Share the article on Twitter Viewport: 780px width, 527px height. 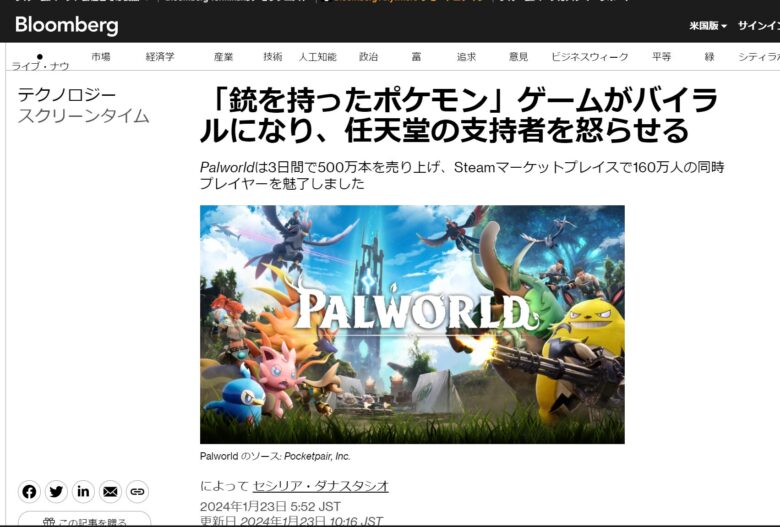point(56,492)
